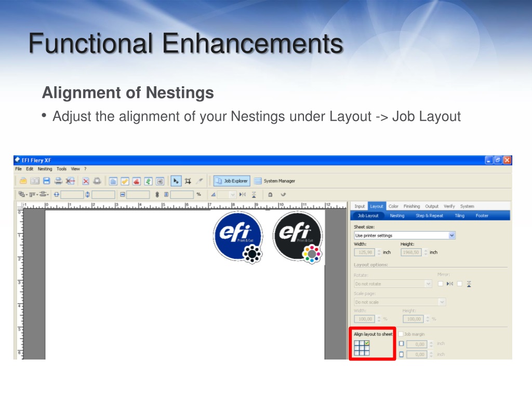Image resolution: width=532 pixels, height=399 pixels.
Task: Click the red arrow page icon
Action: (x=70, y=181)
